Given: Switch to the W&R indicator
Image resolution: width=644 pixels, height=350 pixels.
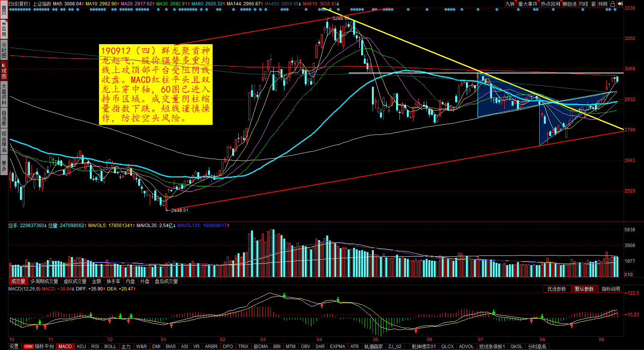Looking at the screenshot, I should pyautogui.click(x=142, y=346).
